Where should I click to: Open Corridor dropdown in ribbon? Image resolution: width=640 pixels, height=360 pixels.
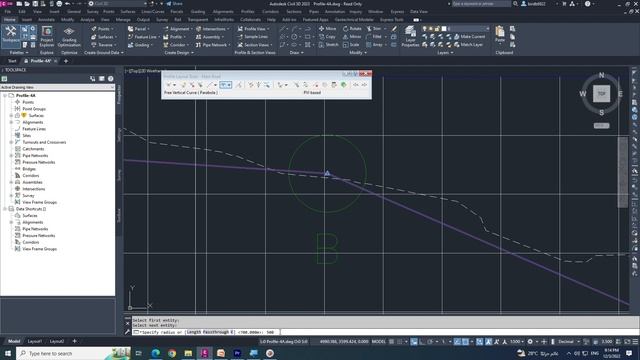point(176,44)
